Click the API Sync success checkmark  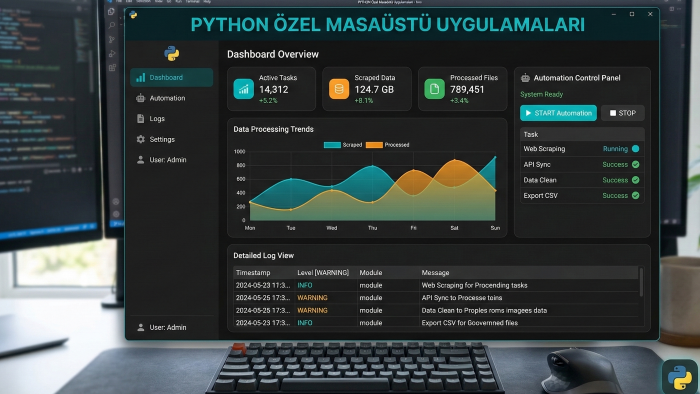click(x=636, y=165)
